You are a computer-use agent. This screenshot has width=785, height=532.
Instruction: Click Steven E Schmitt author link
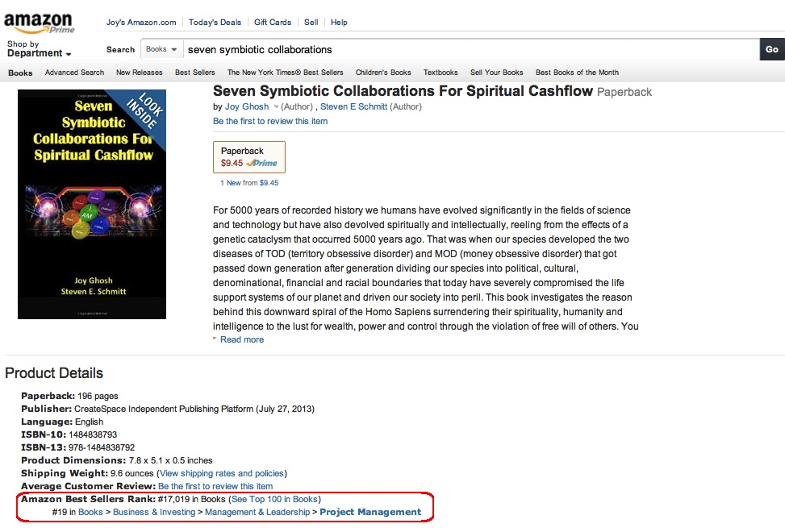click(x=354, y=106)
